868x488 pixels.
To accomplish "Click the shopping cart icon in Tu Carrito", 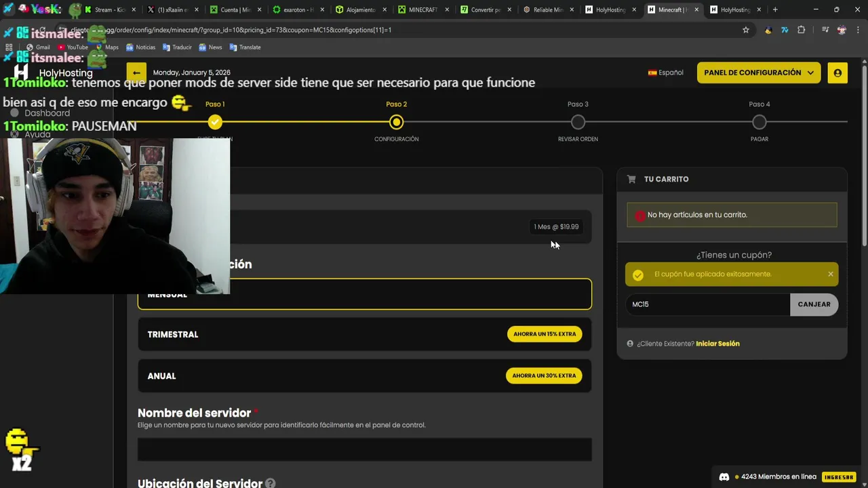I will (631, 179).
